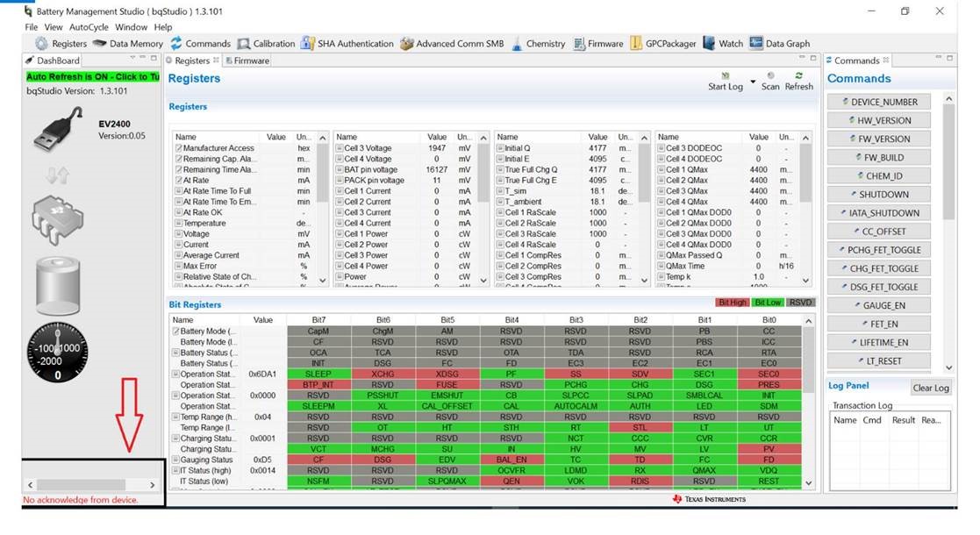This screenshot has width=980, height=535.
Task: Open Advanced Comm SMB
Action: pyautogui.click(x=451, y=44)
